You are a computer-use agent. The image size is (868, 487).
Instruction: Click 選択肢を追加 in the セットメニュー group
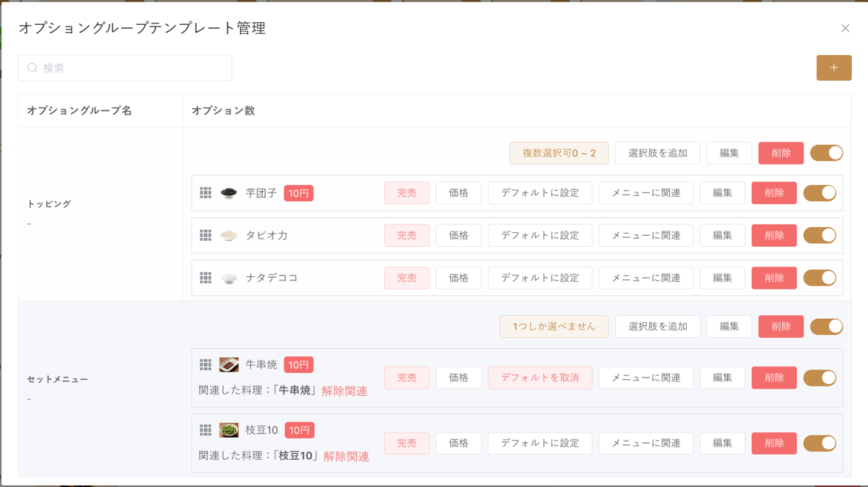pos(657,326)
